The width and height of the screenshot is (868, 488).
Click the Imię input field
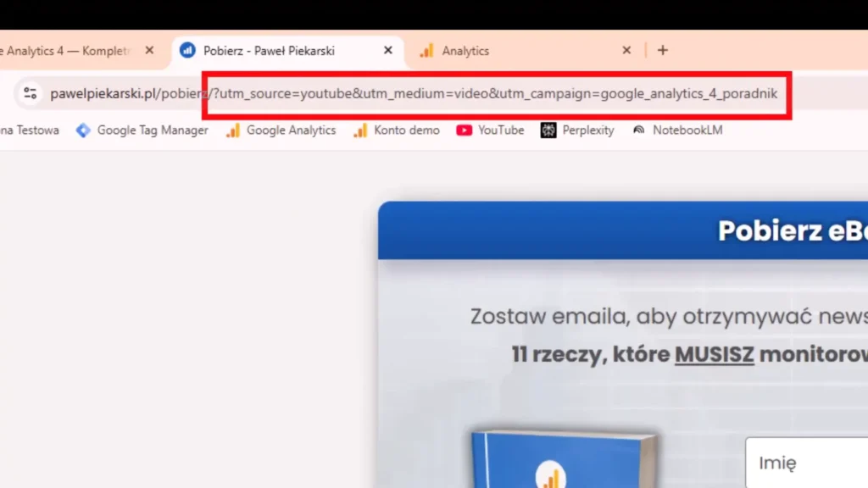(x=807, y=463)
